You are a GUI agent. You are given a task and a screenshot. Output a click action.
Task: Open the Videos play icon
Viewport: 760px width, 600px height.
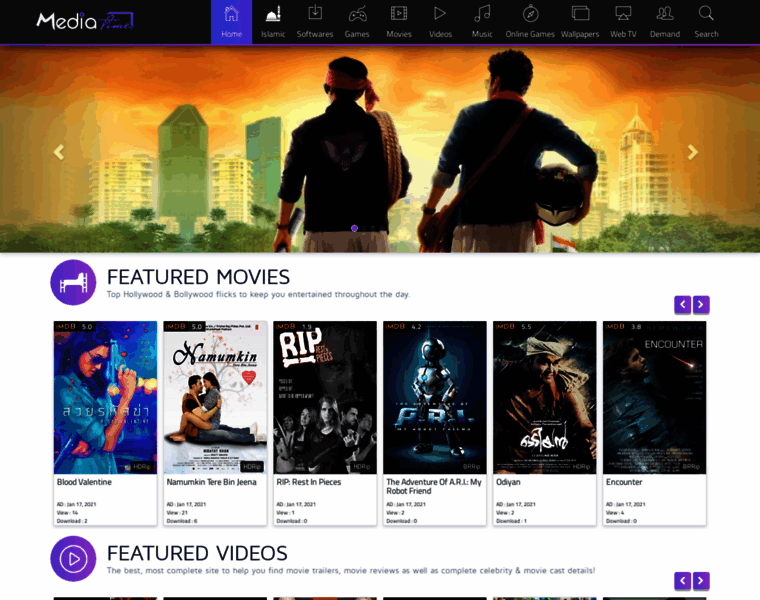click(440, 13)
